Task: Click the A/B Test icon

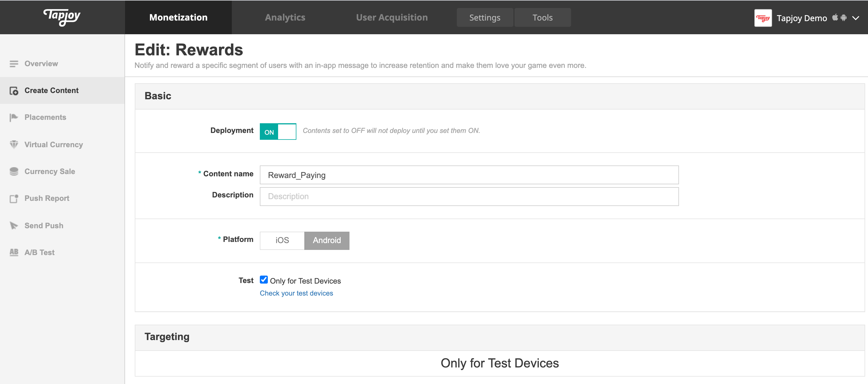Action: pyautogui.click(x=14, y=252)
